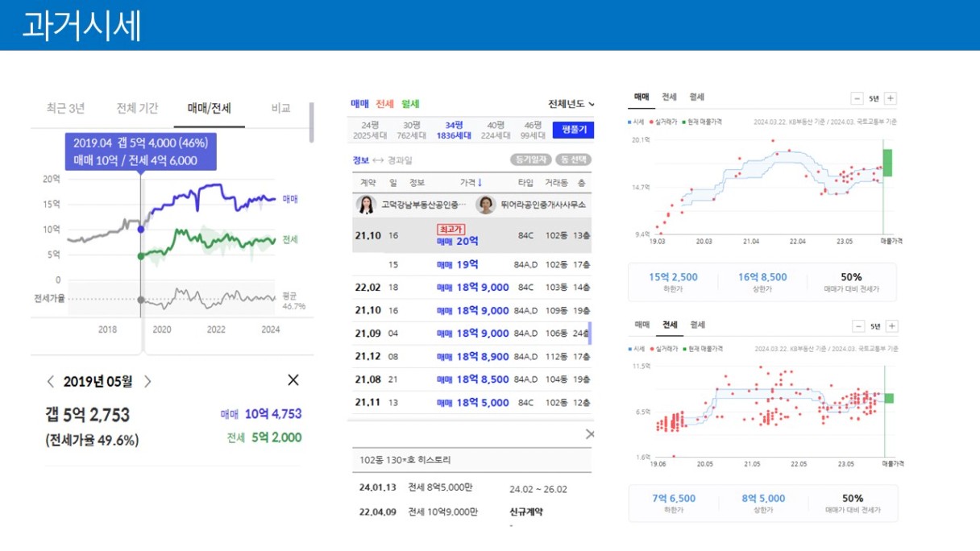This screenshot has width=980, height=551.
Task: Click the plus button in the upper 매매 chart
Action: tap(891, 98)
